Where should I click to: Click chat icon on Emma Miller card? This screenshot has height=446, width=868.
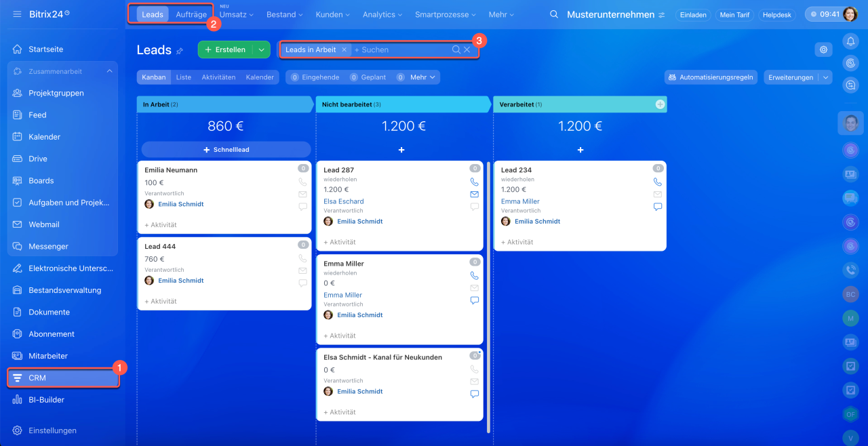coord(474,300)
